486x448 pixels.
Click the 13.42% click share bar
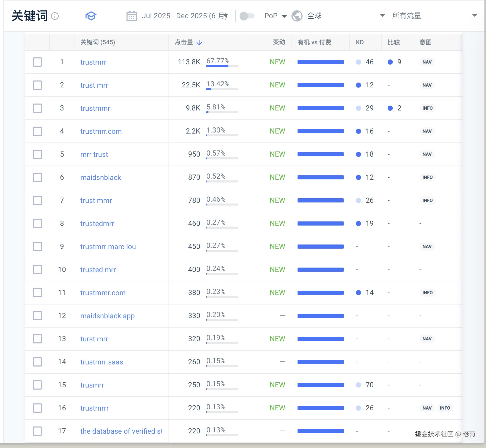coord(222,89)
